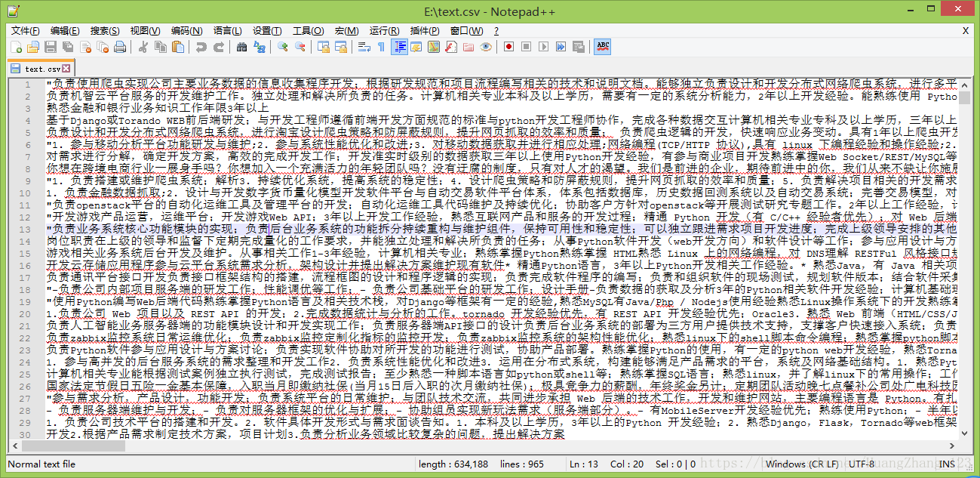This screenshot has height=478, width=980.
Task: Save the file with the floppy icon
Action: pos(50,47)
